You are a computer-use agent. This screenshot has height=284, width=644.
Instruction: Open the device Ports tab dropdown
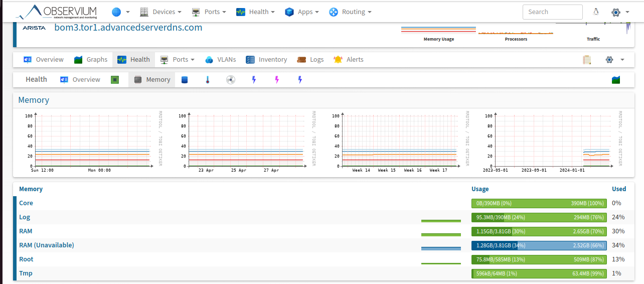point(178,60)
